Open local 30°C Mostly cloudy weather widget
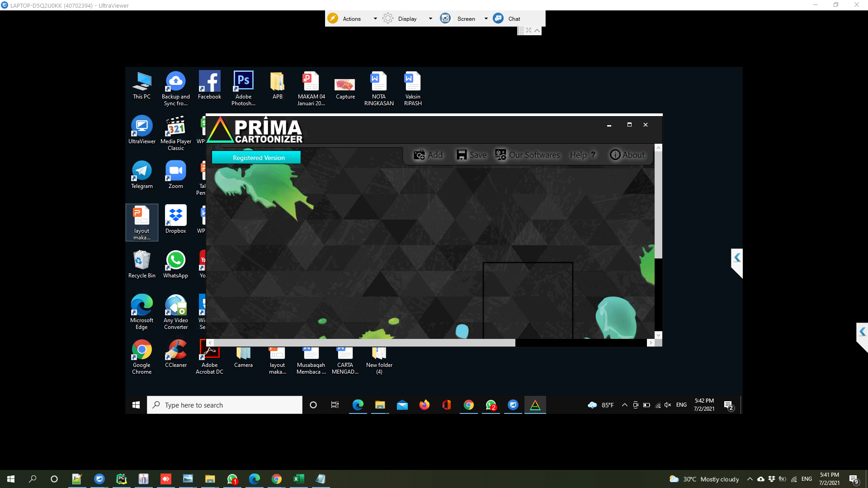 click(x=704, y=479)
